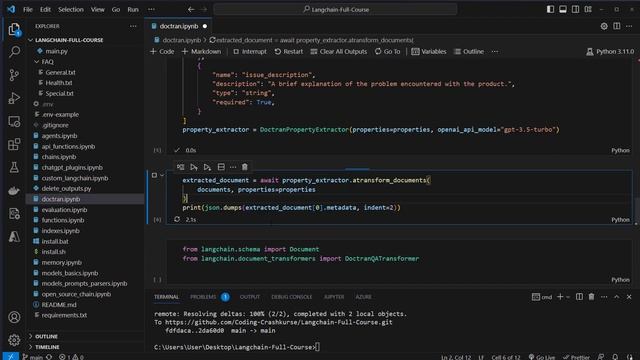Open the View menu
The height and width of the screenshot is (360, 640).
(x=98, y=9)
